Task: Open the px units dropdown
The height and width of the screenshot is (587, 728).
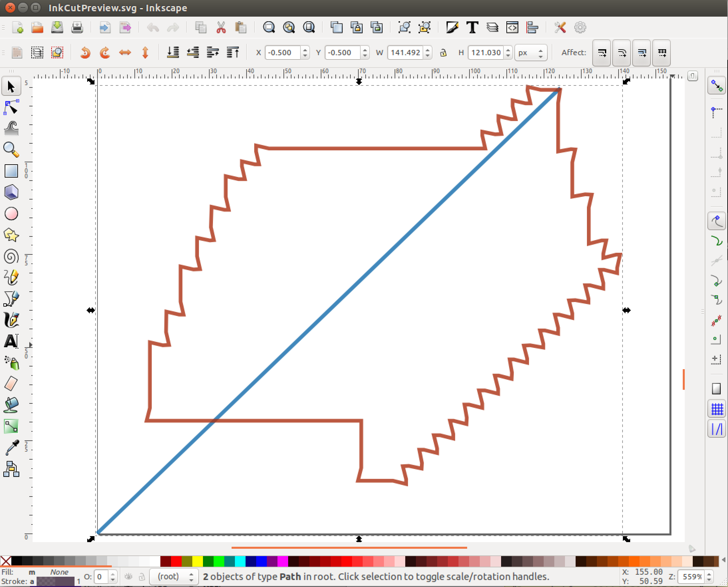Action: pos(530,53)
